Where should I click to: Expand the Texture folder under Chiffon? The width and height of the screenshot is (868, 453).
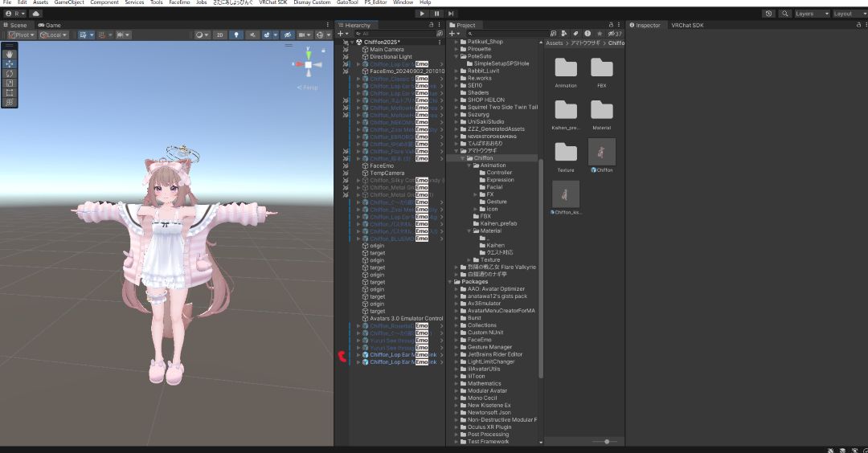469,259
